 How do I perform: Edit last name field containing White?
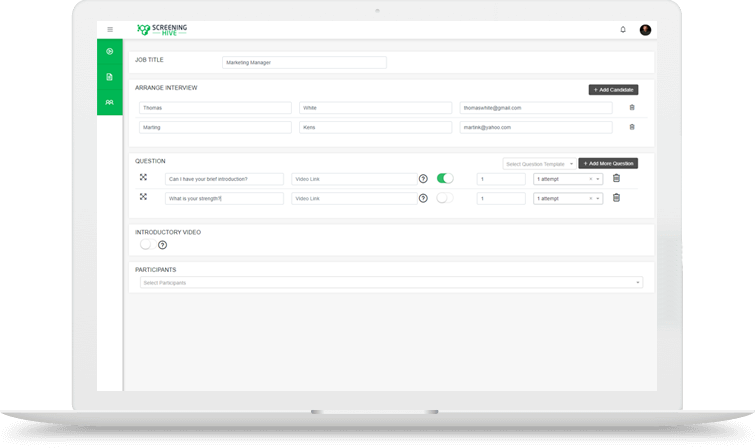click(x=376, y=108)
